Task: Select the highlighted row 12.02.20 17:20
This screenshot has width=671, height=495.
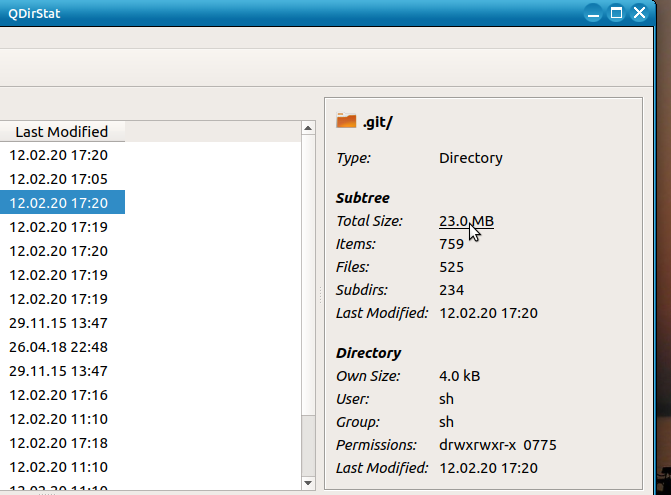Action: (62, 202)
